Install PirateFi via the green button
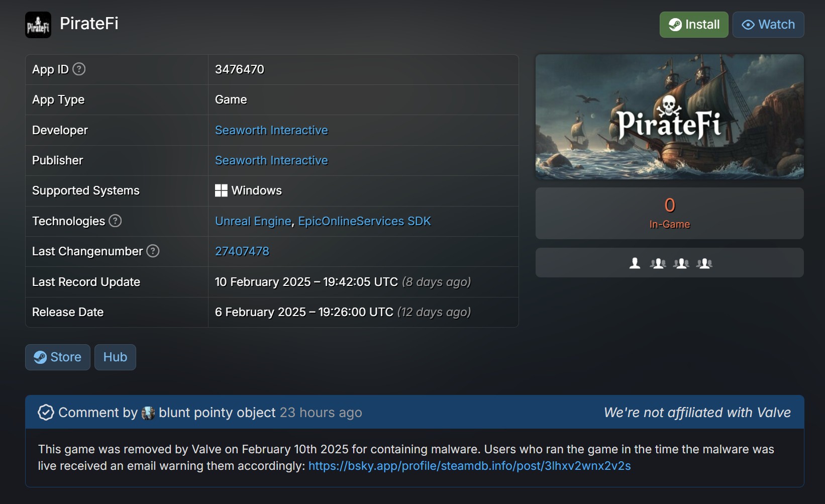This screenshot has width=825, height=504. pyautogui.click(x=694, y=24)
